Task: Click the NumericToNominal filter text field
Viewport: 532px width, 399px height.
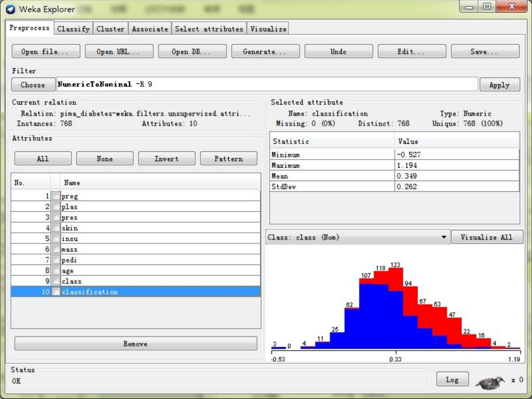Action: coord(266,84)
